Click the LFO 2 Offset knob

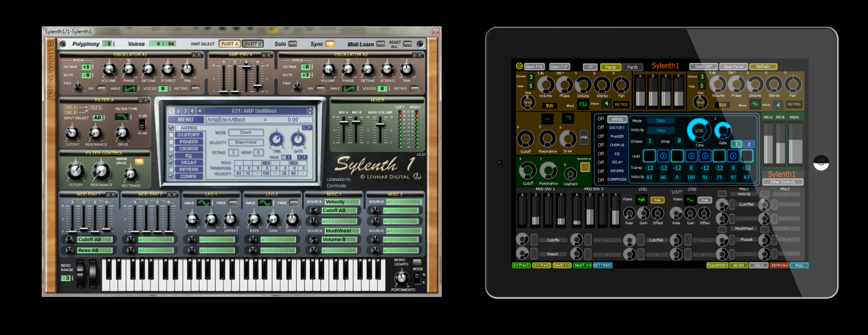coord(292,220)
